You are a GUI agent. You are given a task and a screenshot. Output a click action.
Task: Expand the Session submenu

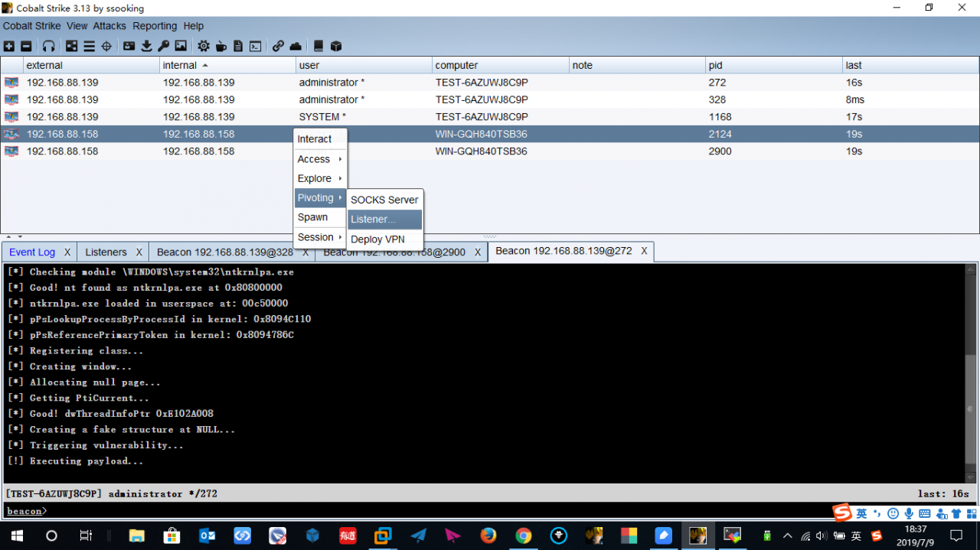[x=320, y=237]
